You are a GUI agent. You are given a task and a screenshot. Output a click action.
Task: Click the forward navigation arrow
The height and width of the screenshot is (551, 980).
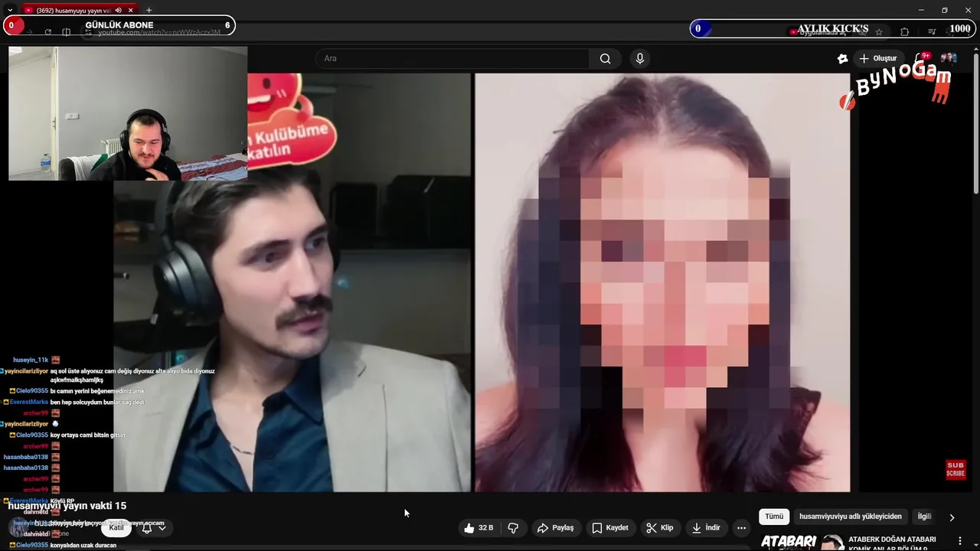(x=29, y=31)
